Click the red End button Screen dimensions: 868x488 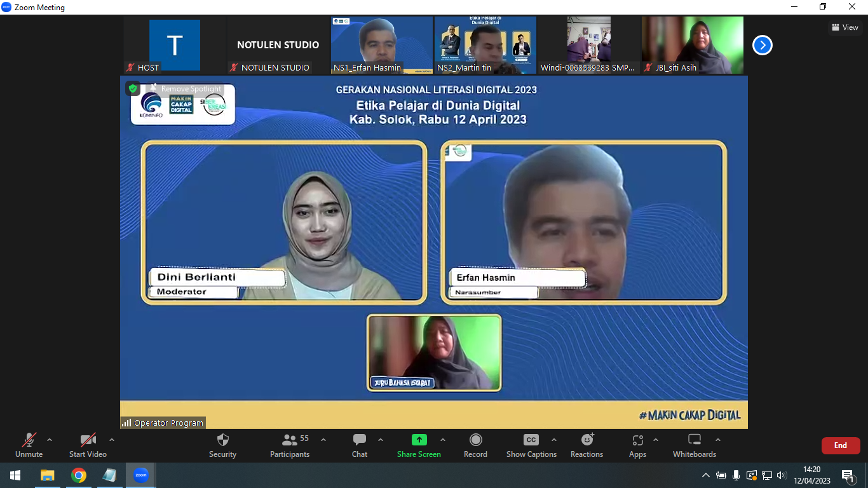pos(841,445)
